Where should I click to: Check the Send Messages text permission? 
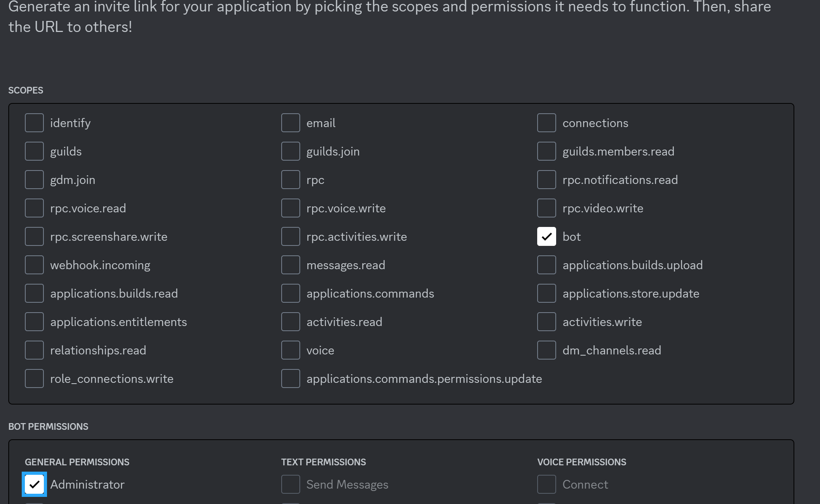pos(290,484)
